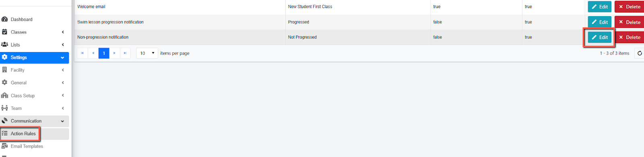Expand the Classes menu chevron
The width and height of the screenshot is (644, 157).
click(63, 32)
